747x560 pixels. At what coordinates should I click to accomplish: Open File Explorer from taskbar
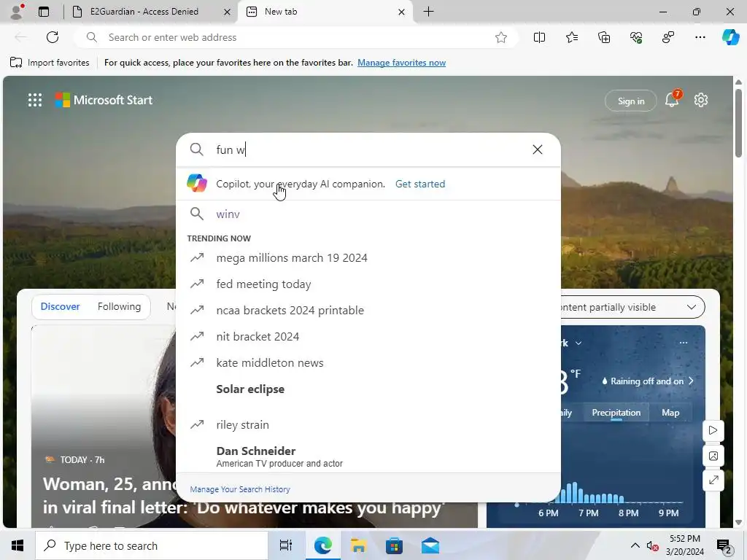click(358, 545)
